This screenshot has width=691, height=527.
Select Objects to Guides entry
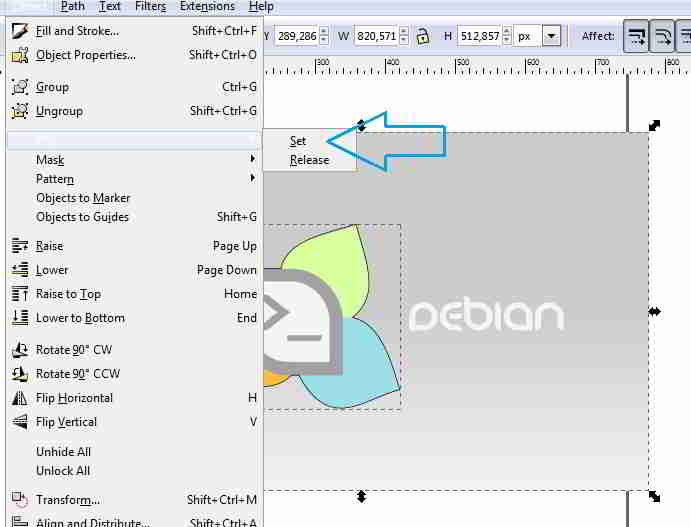click(x=83, y=217)
